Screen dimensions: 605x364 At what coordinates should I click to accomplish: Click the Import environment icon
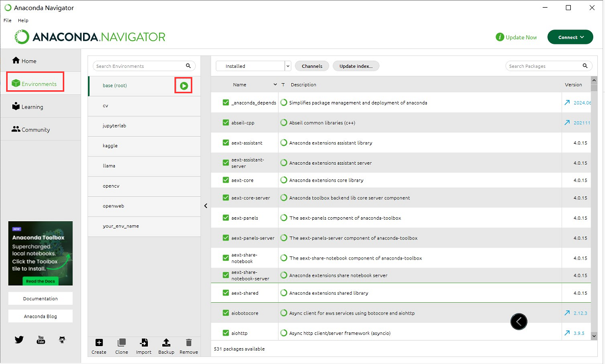pos(144,343)
